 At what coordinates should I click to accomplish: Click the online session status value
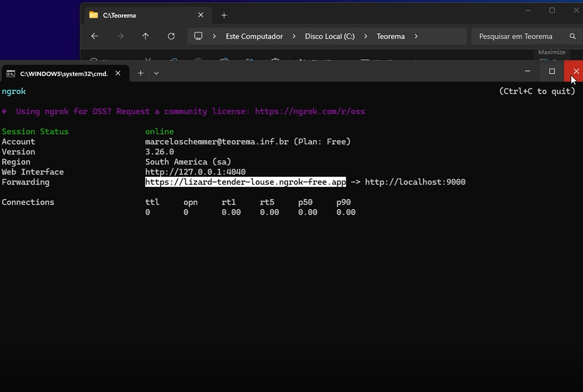click(159, 132)
